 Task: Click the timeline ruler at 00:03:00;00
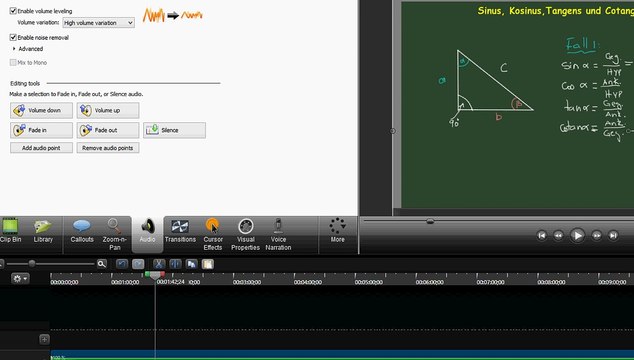[x=247, y=282]
